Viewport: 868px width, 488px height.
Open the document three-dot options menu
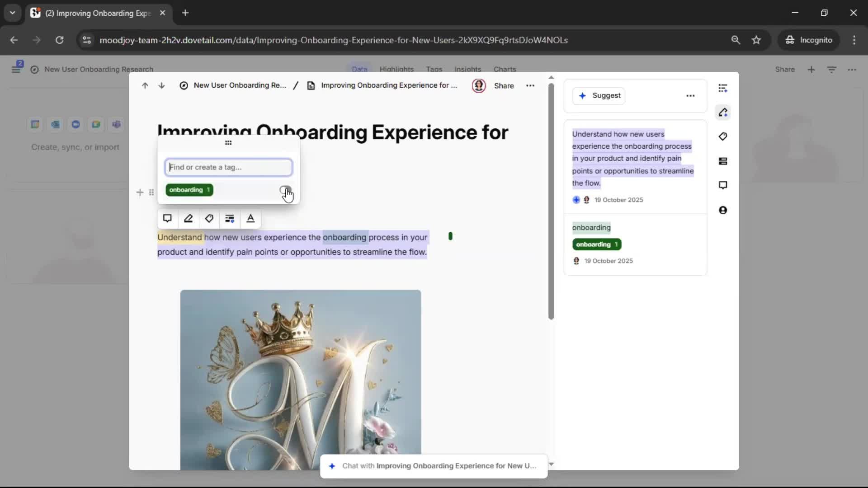[530, 85]
